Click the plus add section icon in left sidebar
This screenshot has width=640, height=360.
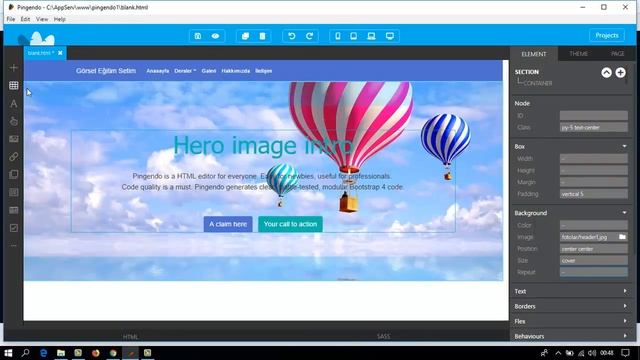click(x=13, y=68)
